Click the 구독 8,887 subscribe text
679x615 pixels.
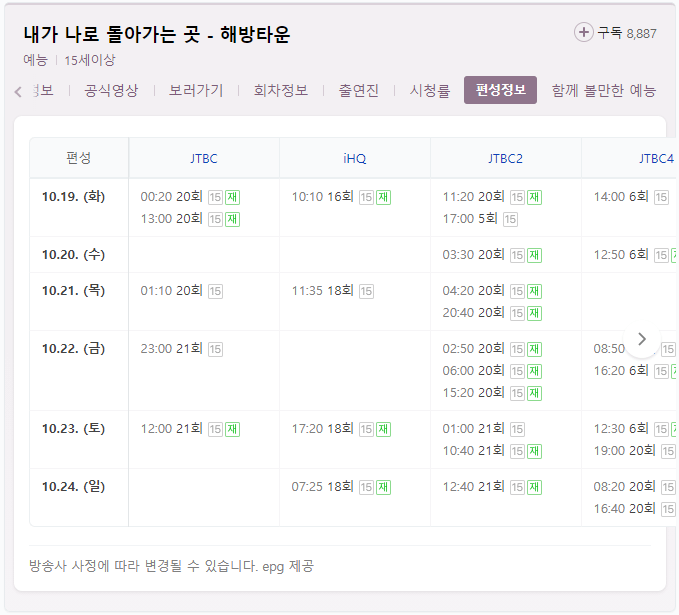tap(627, 33)
